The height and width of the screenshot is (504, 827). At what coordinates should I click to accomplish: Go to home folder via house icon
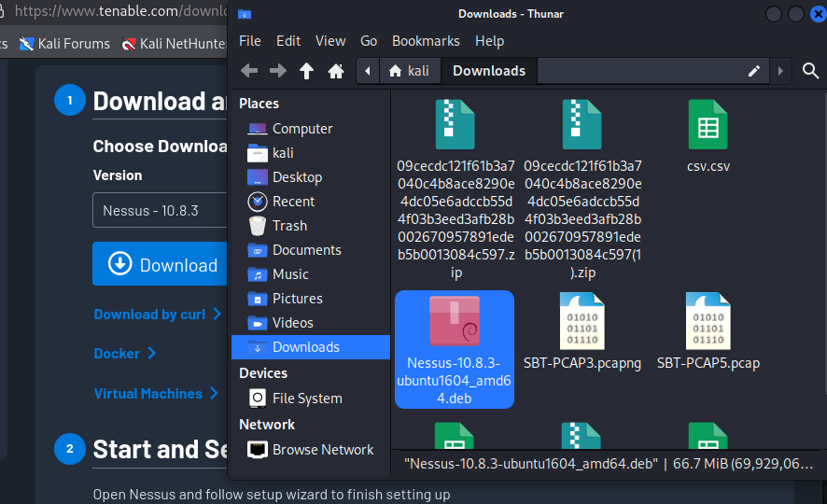click(336, 71)
